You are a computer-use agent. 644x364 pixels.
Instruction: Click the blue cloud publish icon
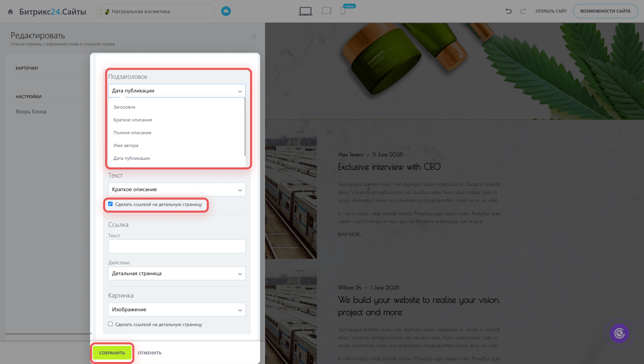[x=226, y=11]
